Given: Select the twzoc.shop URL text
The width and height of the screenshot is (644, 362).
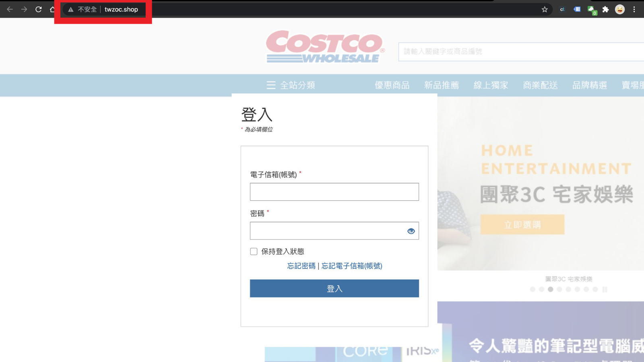Looking at the screenshot, I should (121, 9).
